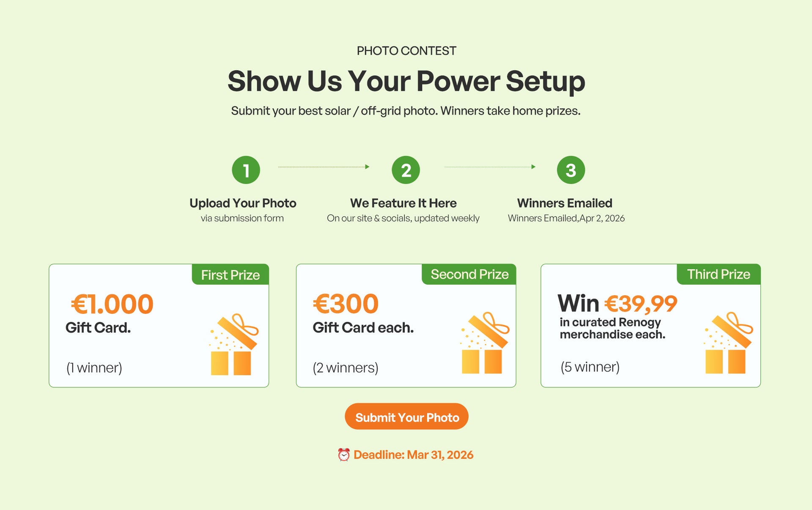Click the arrow between steps 2 and 3

(x=490, y=167)
